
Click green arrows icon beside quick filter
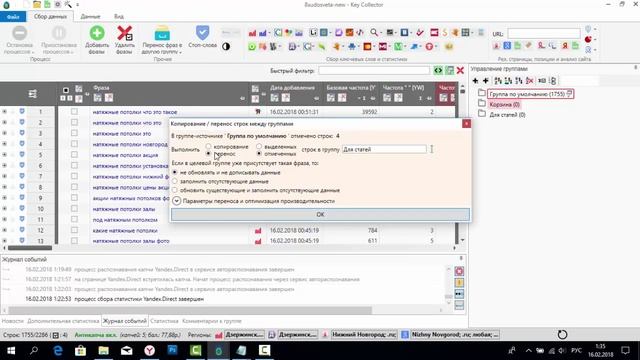point(438,71)
